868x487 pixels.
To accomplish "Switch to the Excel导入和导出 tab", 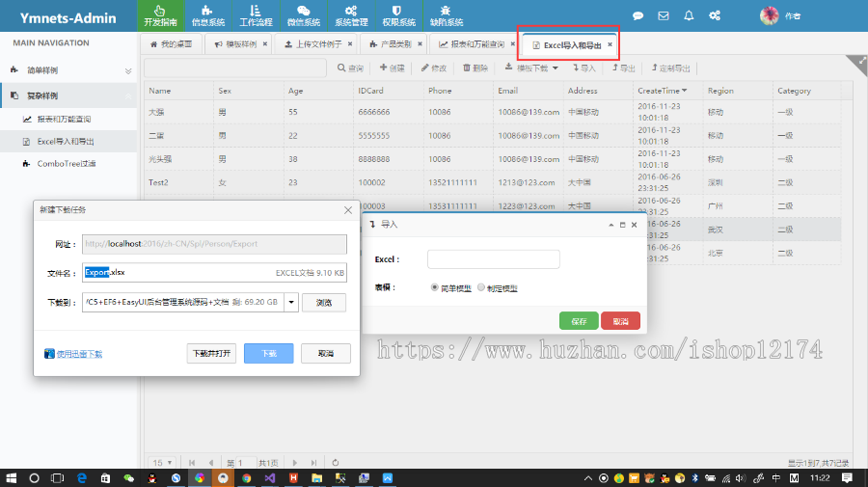I will click(567, 44).
